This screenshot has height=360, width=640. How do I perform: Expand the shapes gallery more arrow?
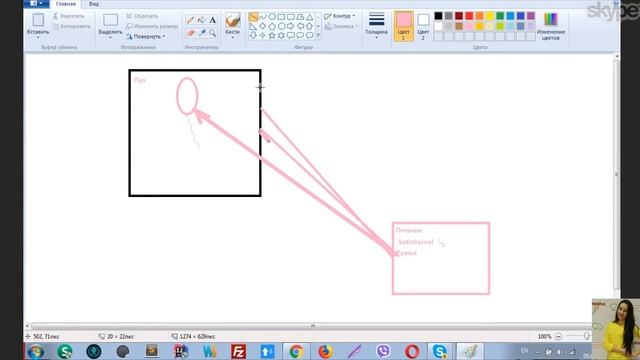pos(318,36)
